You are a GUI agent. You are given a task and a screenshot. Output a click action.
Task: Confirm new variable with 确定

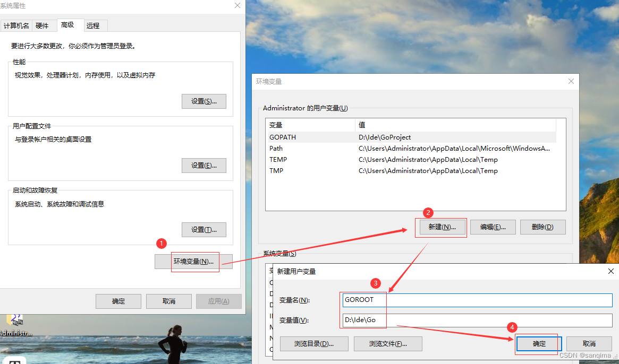pos(539,344)
